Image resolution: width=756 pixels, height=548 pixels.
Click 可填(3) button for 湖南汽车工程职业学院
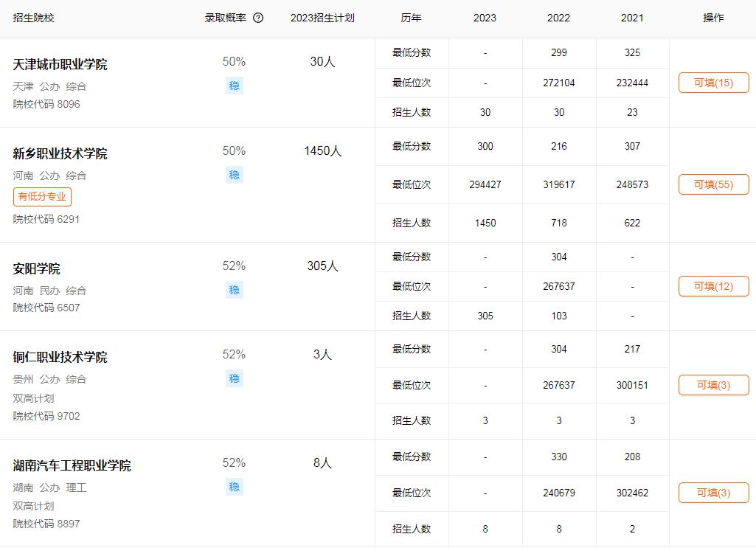click(713, 493)
